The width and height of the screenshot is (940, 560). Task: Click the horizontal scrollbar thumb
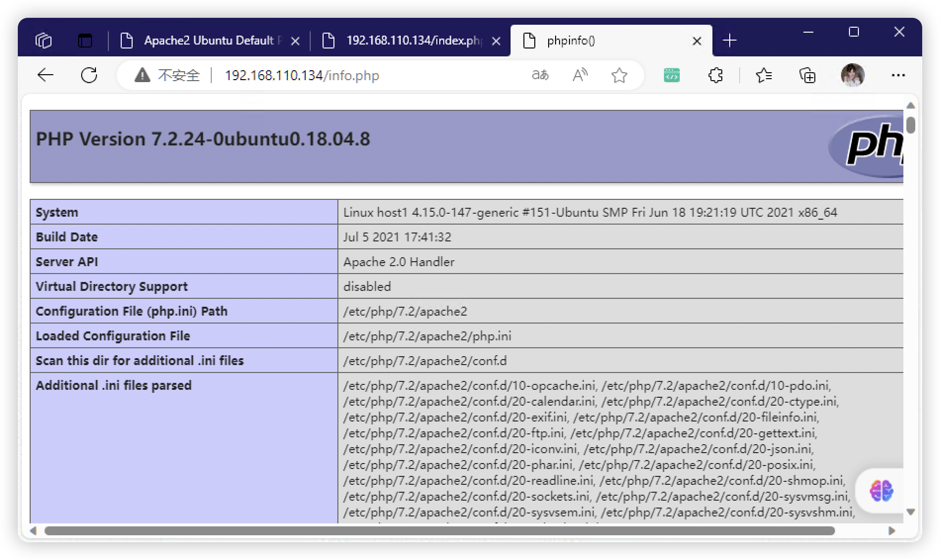click(439, 531)
